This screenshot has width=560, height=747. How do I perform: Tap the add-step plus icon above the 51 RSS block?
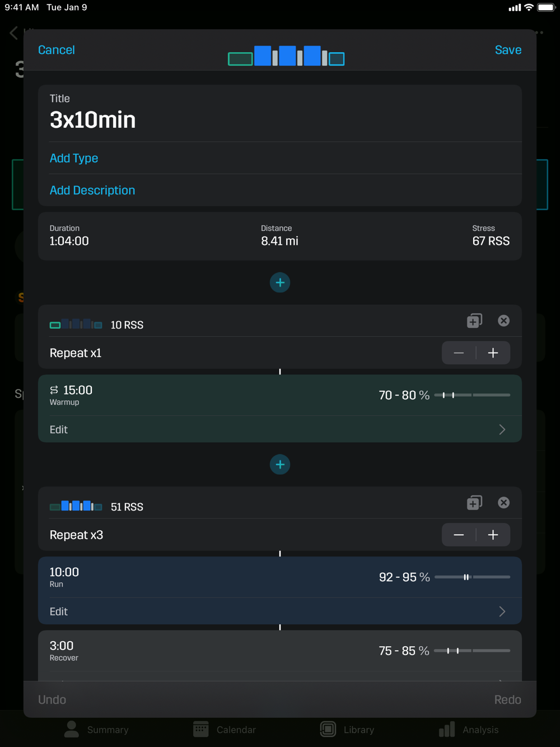(280, 465)
